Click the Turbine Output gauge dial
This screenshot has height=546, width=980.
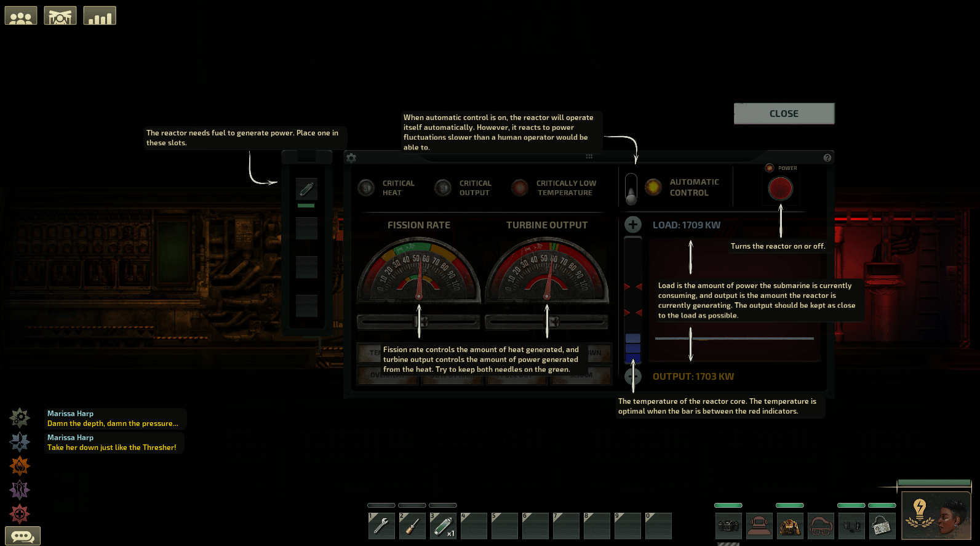click(x=547, y=270)
